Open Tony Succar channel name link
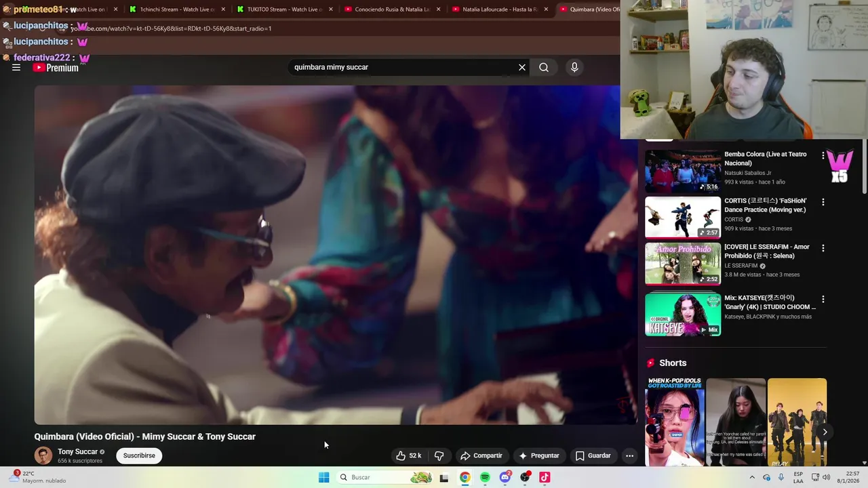This screenshot has height=488, width=868. coord(77,451)
